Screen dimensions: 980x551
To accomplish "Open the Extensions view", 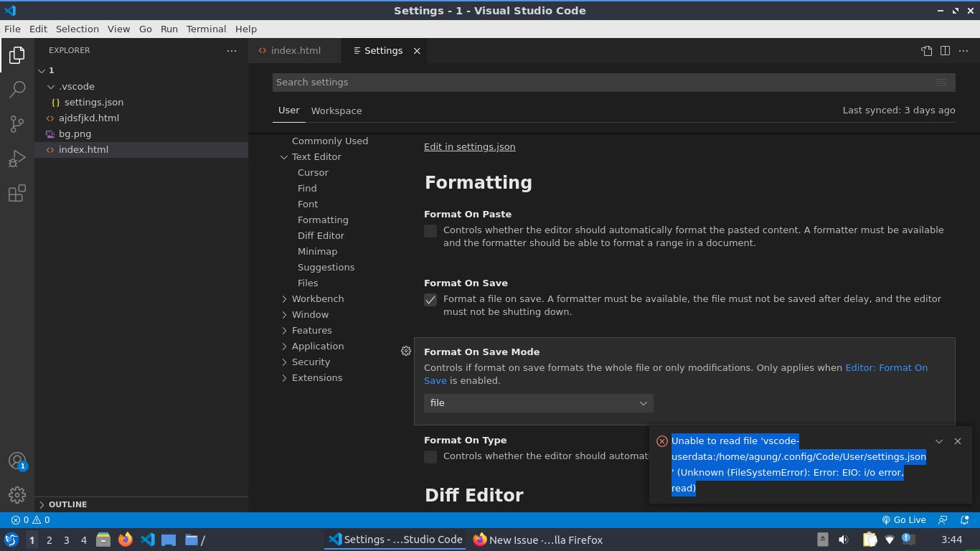I will click(x=17, y=193).
